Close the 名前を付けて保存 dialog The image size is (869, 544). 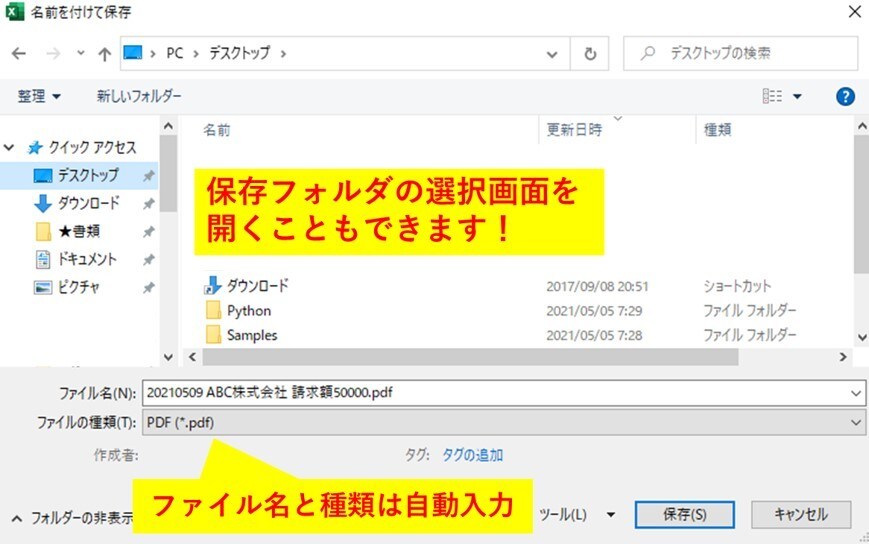click(x=855, y=12)
